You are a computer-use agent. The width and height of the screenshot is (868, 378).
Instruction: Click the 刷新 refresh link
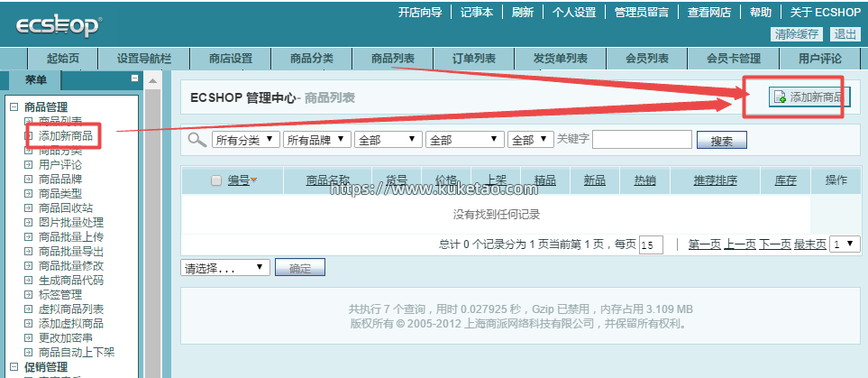tap(523, 13)
